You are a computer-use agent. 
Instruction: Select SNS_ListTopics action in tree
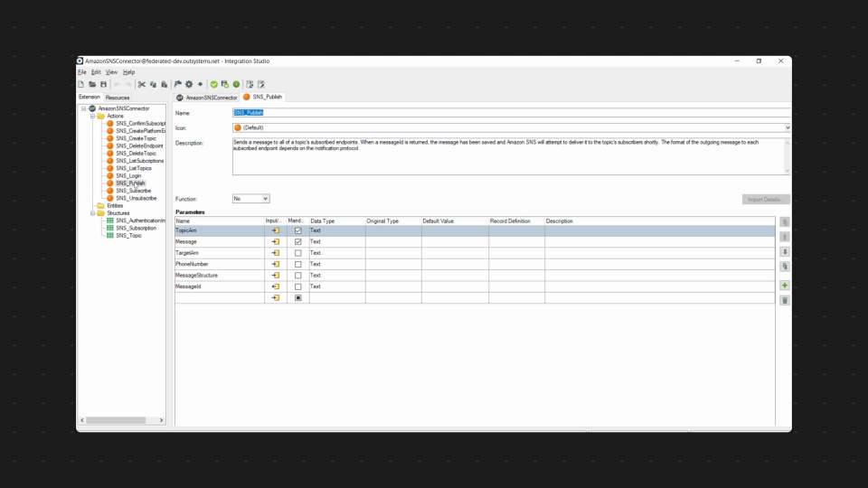(x=134, y=168)
